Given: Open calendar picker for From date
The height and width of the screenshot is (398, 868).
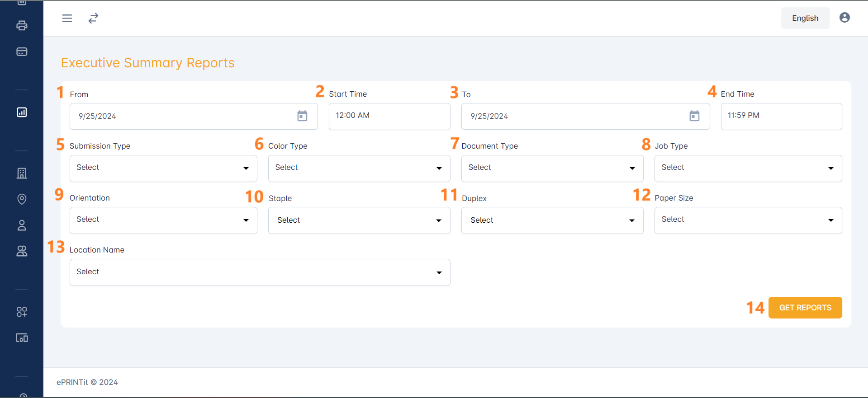Looking at the screenshot, I should [302, 116].
